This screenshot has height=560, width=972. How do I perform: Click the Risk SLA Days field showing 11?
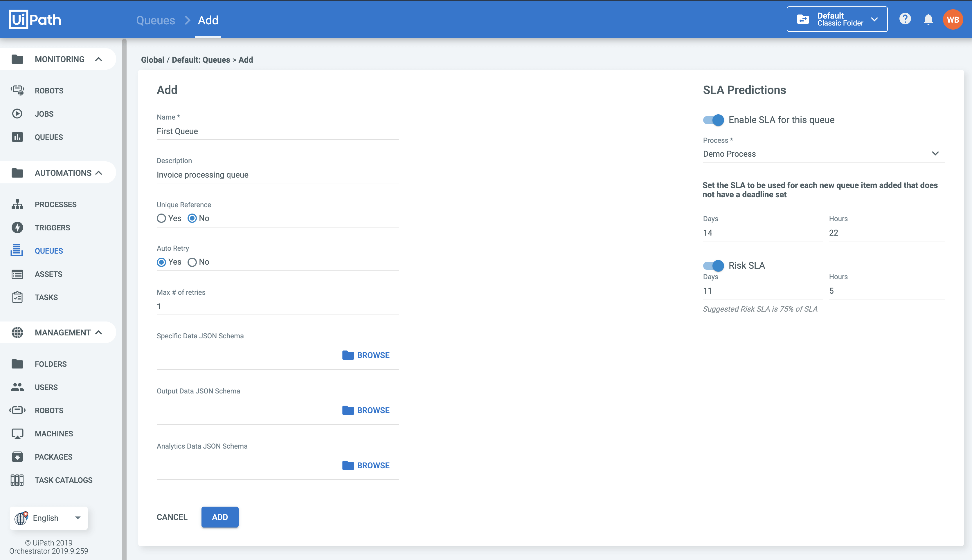(x=763, y=291)
